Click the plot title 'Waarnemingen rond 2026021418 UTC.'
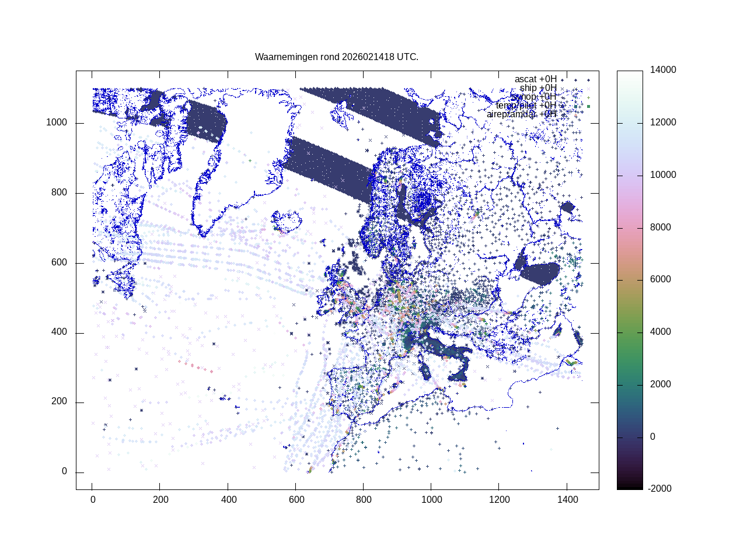 [x=336, y=57]
